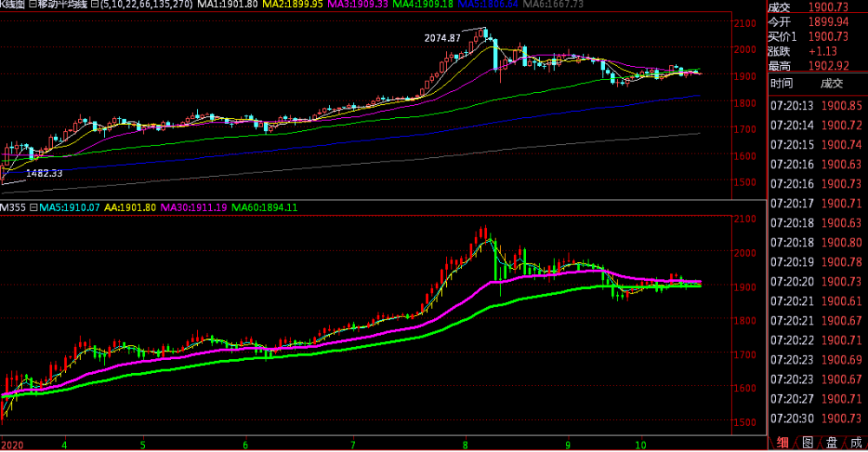Click the 1482.33 low price marker
Image resolution: width=868 pixels, height=452 pixels.
coord(44,174)
